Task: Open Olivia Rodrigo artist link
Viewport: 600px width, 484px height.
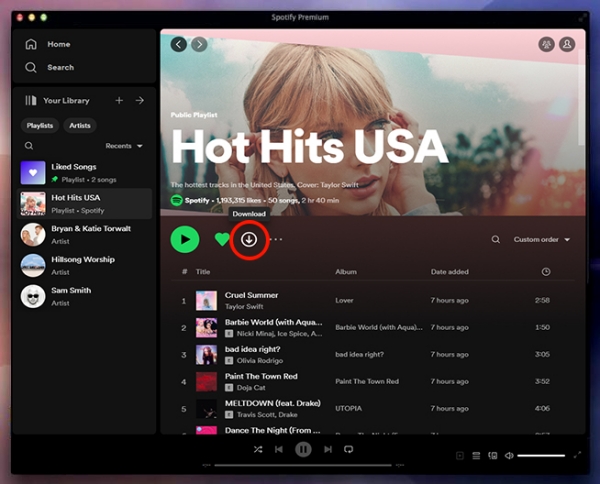Action: tap(260, 360)
